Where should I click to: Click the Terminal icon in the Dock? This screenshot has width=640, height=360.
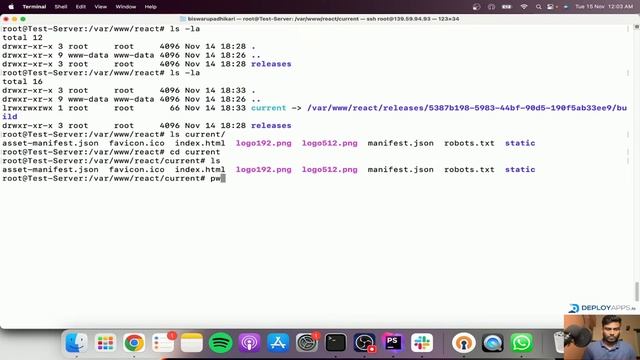point(336,343)
